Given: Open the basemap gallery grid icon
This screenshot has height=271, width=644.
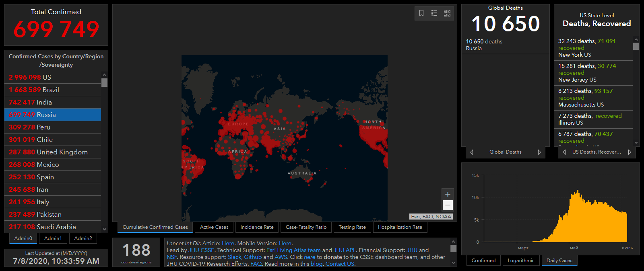Looking at the screenshot, I should pos(447,13).
